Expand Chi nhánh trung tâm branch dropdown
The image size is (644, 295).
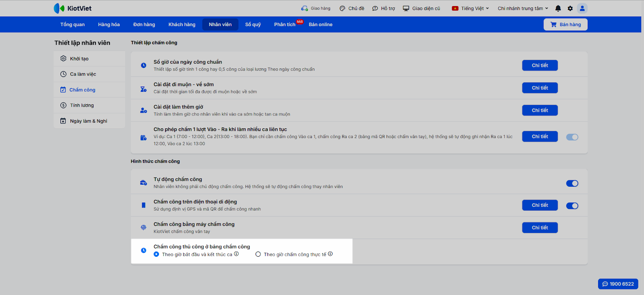pyautogui.click(x=523, y=8)
